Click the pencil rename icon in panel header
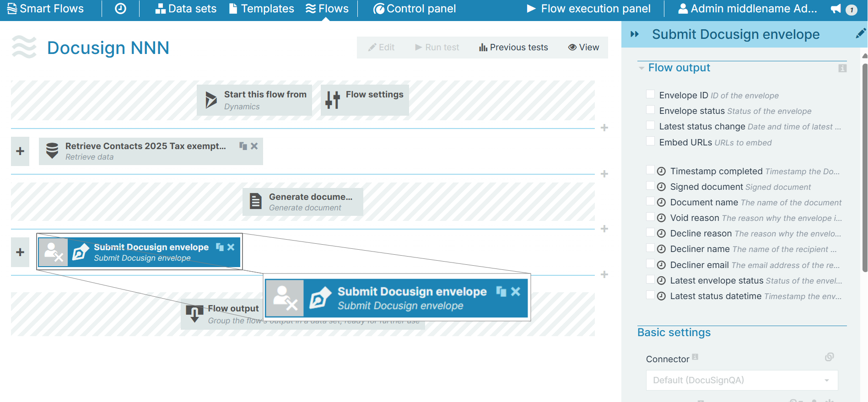Screen dimensions: 868x402 pos(861,33)
